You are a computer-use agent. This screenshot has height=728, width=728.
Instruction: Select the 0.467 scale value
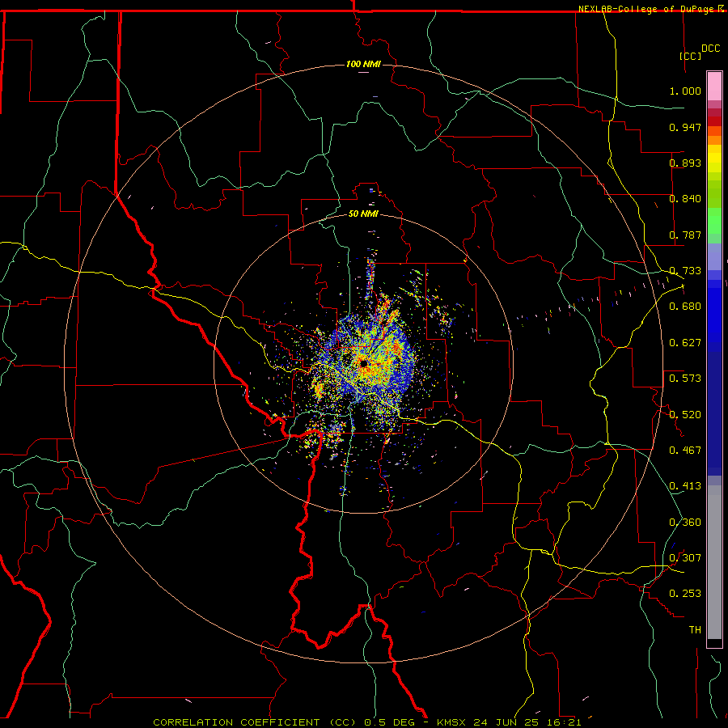coord(685,451)
